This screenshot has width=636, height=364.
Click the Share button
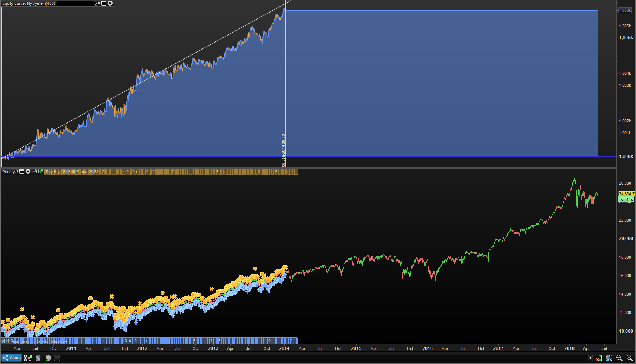coord(12,358)
